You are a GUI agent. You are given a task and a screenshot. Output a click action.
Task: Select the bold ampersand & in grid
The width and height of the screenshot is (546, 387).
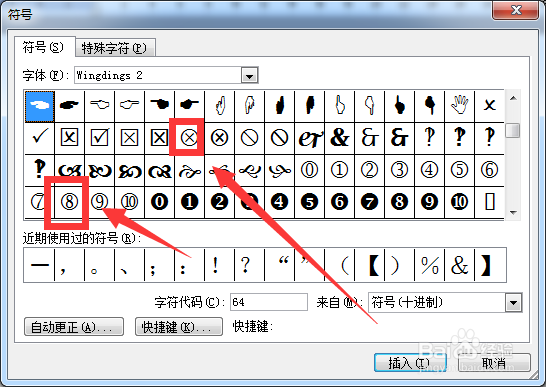coord(340,138)
